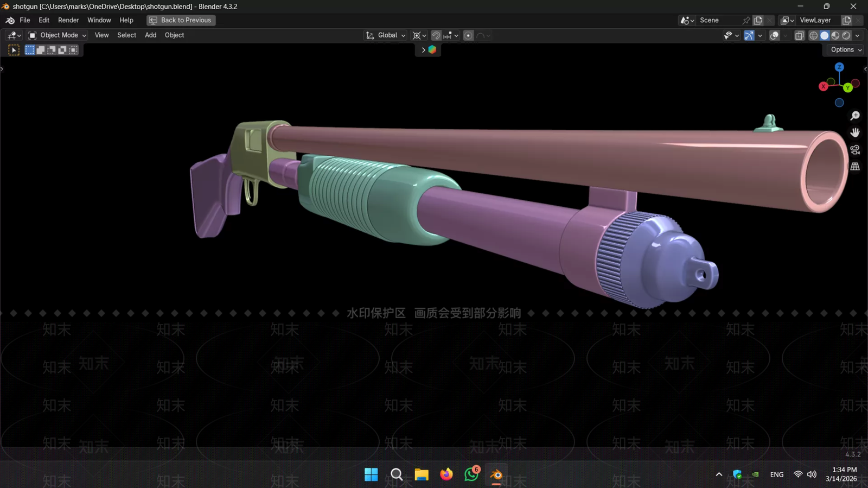Screen dimensions: 868x488
Task: Choose the Invert selection mode icon
Action: click(62, 50)
